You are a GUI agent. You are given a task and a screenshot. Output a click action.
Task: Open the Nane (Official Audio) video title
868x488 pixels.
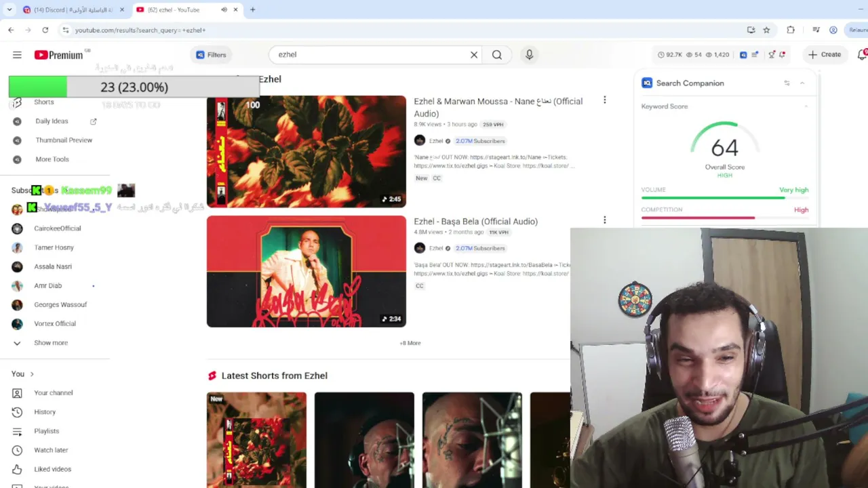click(x=498, y=107)
